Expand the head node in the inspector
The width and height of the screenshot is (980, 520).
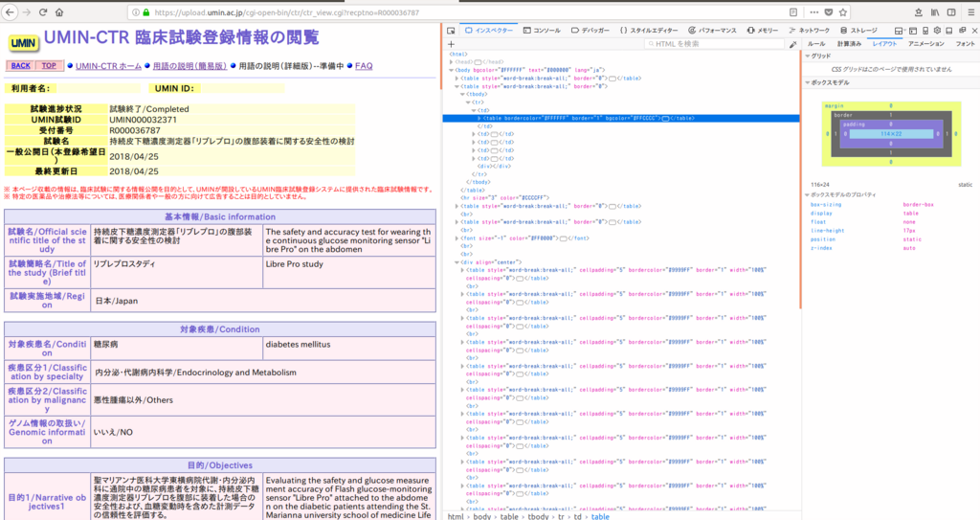point(452,62)
